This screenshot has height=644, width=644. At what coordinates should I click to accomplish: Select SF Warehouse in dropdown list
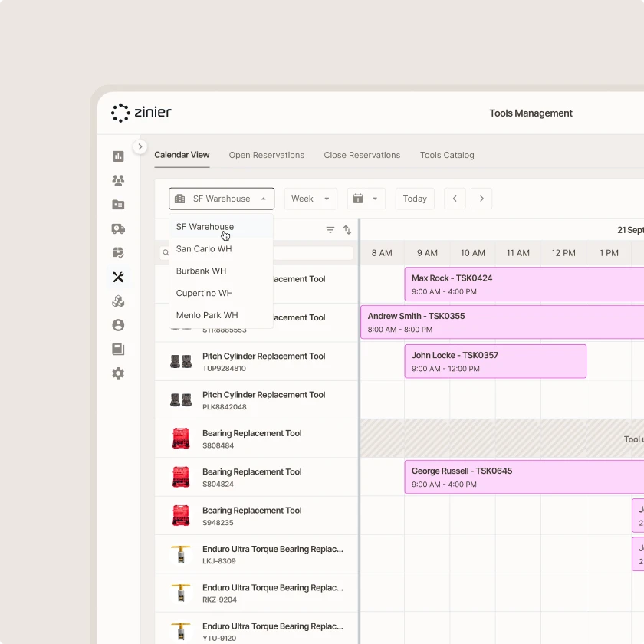[222, 227]
